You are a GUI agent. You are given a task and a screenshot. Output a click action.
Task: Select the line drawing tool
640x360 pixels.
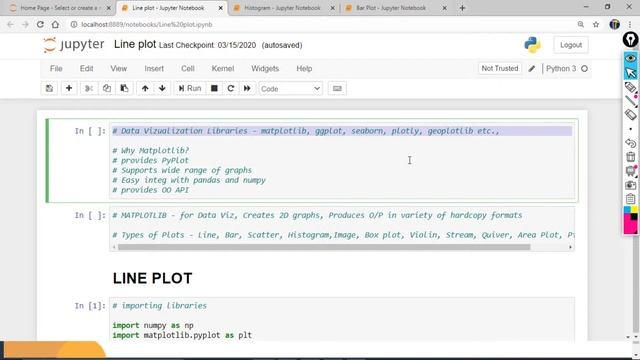(x=631, y=101)
